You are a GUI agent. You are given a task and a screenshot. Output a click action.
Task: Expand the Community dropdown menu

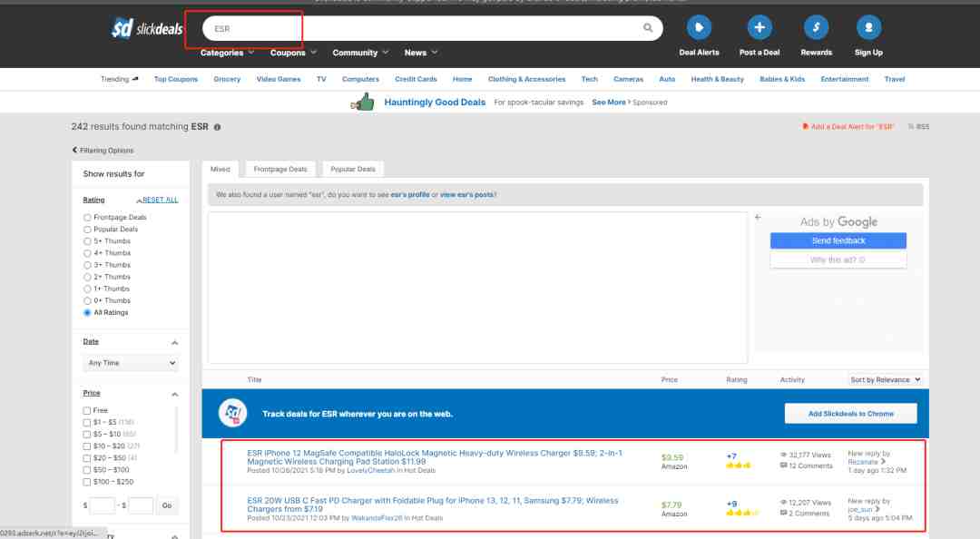tap(360, 53)
